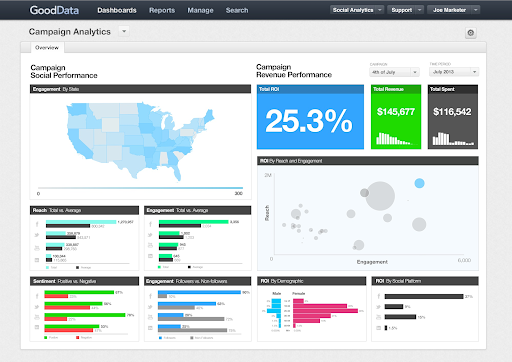Screen dimensions: 512x362
Task: Expand the Campaign Analytics dashboard dropdown
Action: tap(124, 31)
